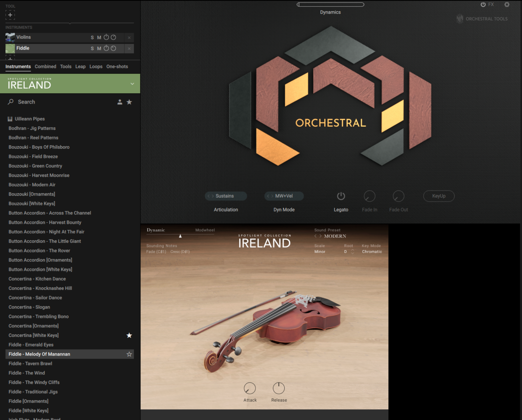Toggle the Legato power button
This screenshot has width=522, height=420.
(x=341, y=196)
